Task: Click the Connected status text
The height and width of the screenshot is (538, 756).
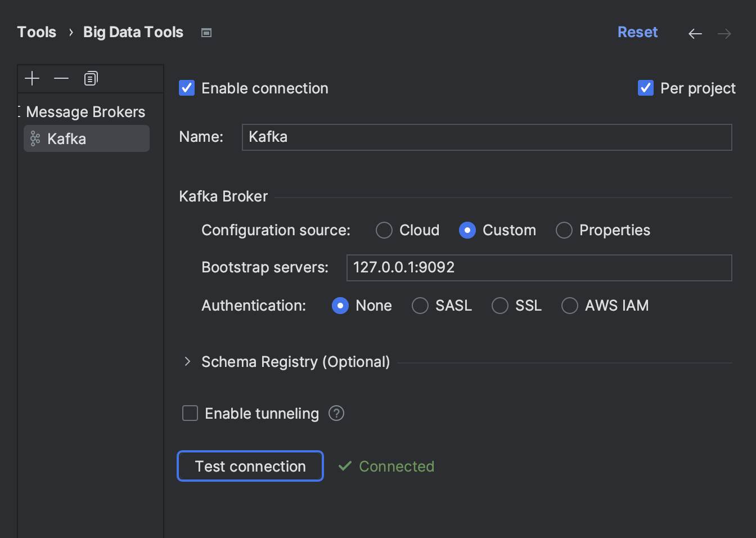Action: click(397, 467)
